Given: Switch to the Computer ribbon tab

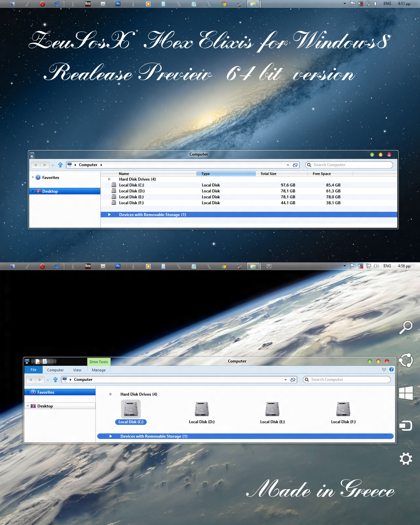Looking at the screenshot, I should (55, 370).
